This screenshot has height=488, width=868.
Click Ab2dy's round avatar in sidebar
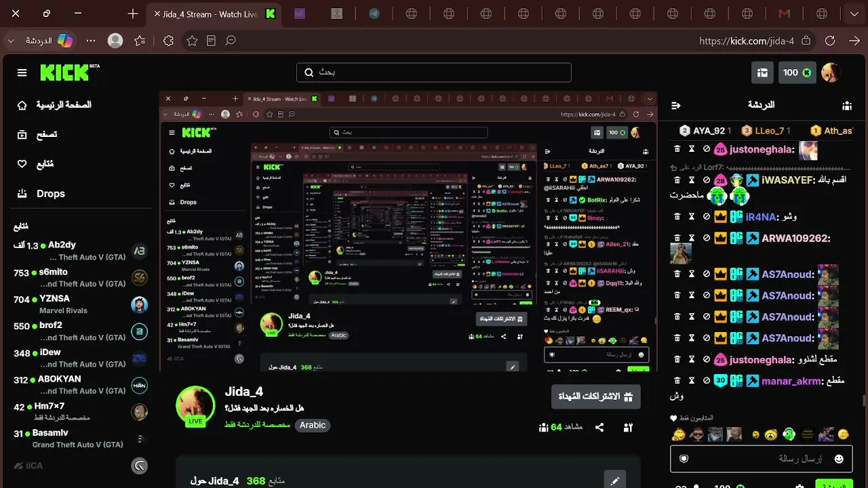click(x=139, y=251)
